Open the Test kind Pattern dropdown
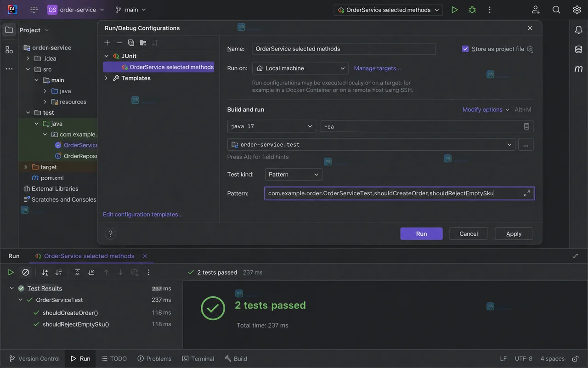Viewport: 588px width, 368px height. (294, 175)
